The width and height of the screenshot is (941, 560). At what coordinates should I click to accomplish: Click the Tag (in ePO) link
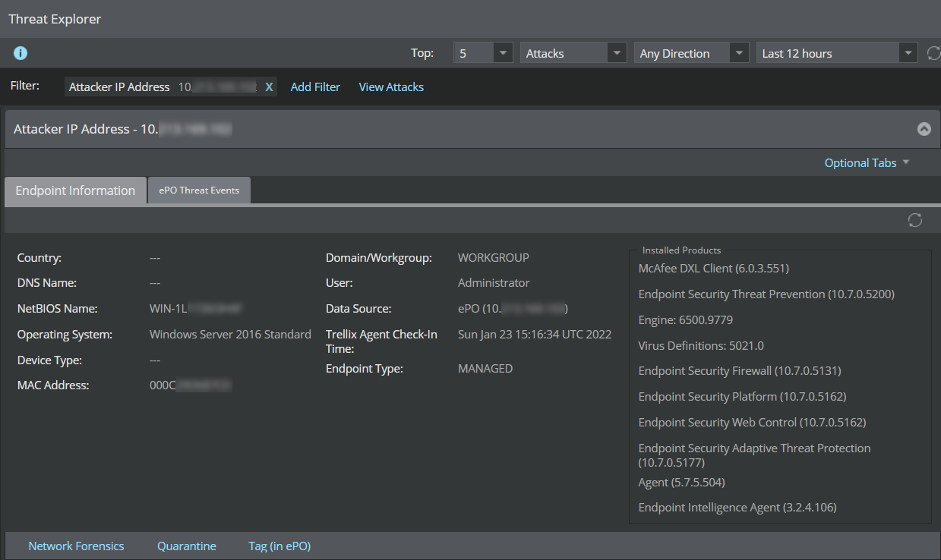[x=279, y=546]
